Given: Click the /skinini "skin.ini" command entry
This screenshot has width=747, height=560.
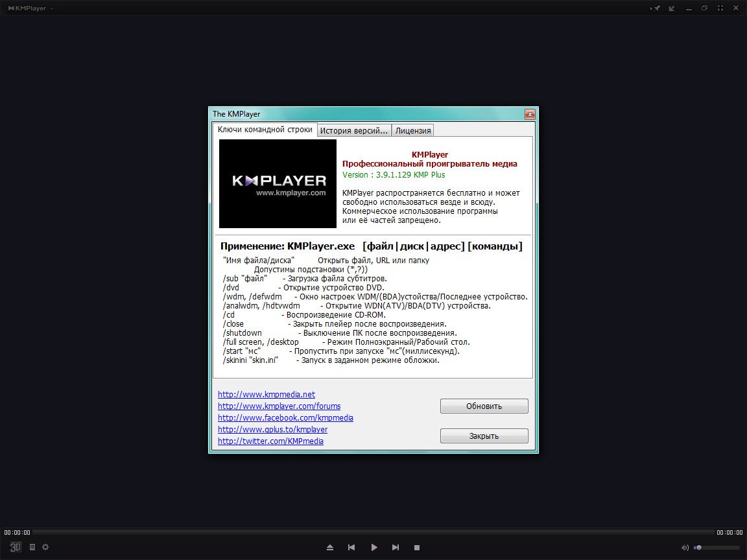Looking at the screenshot, I should [331, 360].
